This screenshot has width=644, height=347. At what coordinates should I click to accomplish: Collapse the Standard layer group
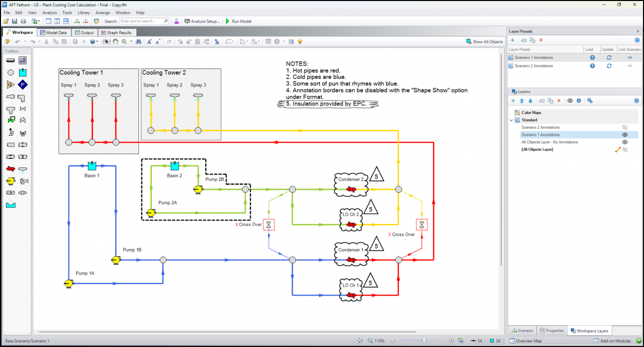coord(512,120)
